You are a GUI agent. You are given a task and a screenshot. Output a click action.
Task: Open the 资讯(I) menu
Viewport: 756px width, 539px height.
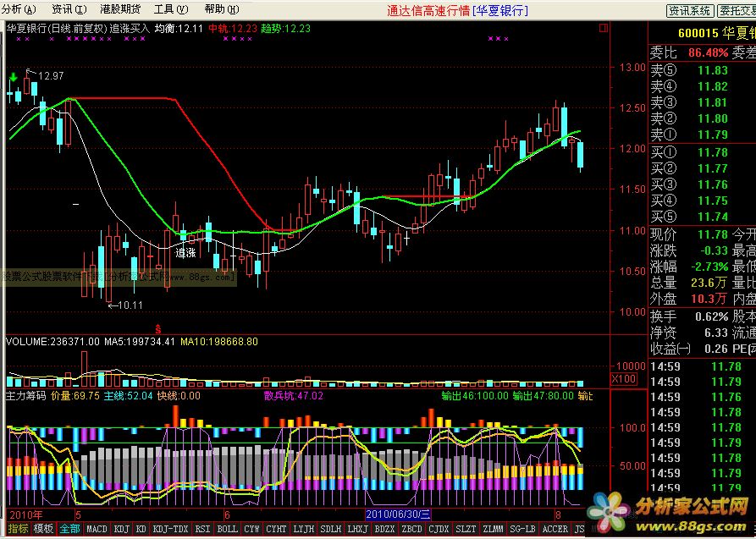[69, 9]
